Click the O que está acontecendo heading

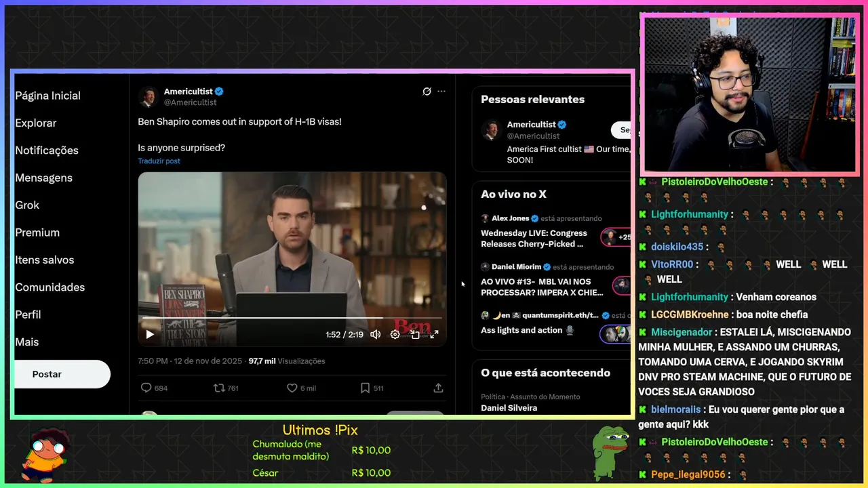[x=545, y=373]
